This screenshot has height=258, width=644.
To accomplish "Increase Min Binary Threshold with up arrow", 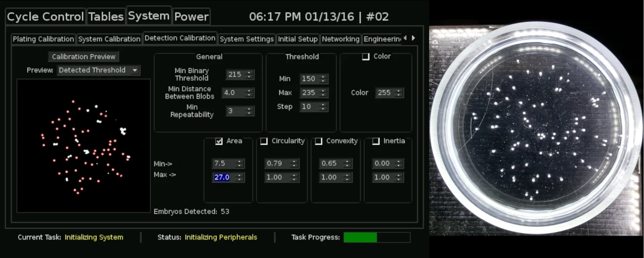I will pyautogui.click(x=249, y=72).
